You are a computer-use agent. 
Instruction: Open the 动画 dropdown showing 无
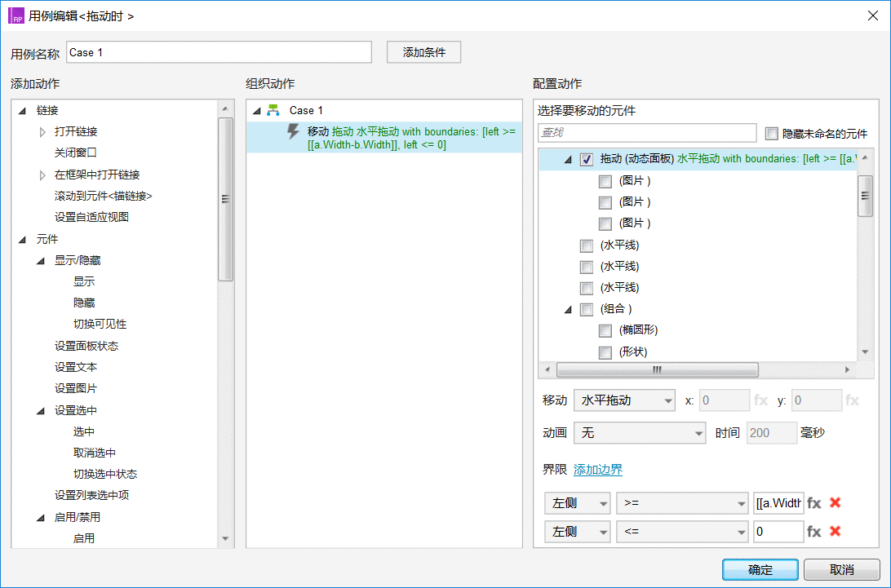[640, 433]
